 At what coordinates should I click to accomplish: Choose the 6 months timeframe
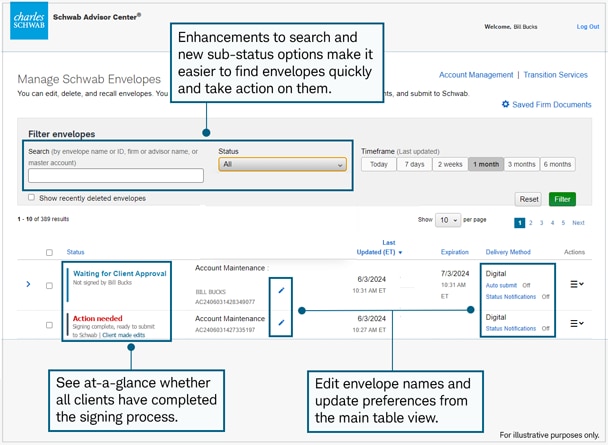pos(557,164)
